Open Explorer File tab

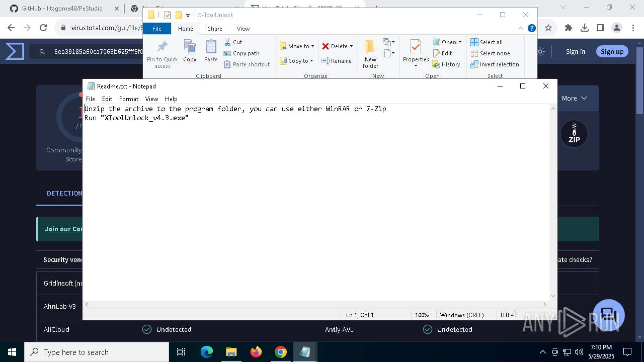click(x=157, y=29)
